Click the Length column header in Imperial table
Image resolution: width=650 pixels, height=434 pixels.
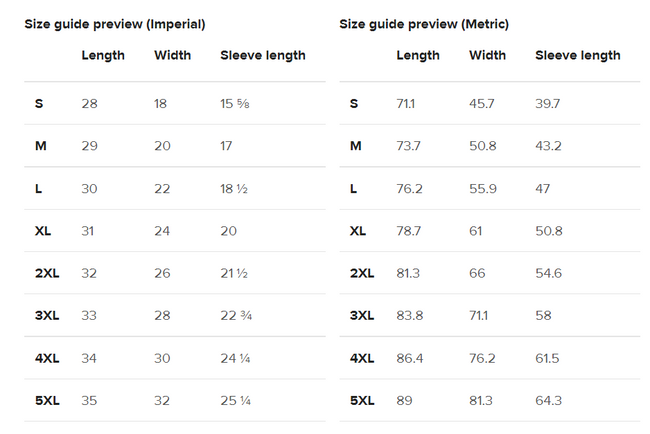103,56
